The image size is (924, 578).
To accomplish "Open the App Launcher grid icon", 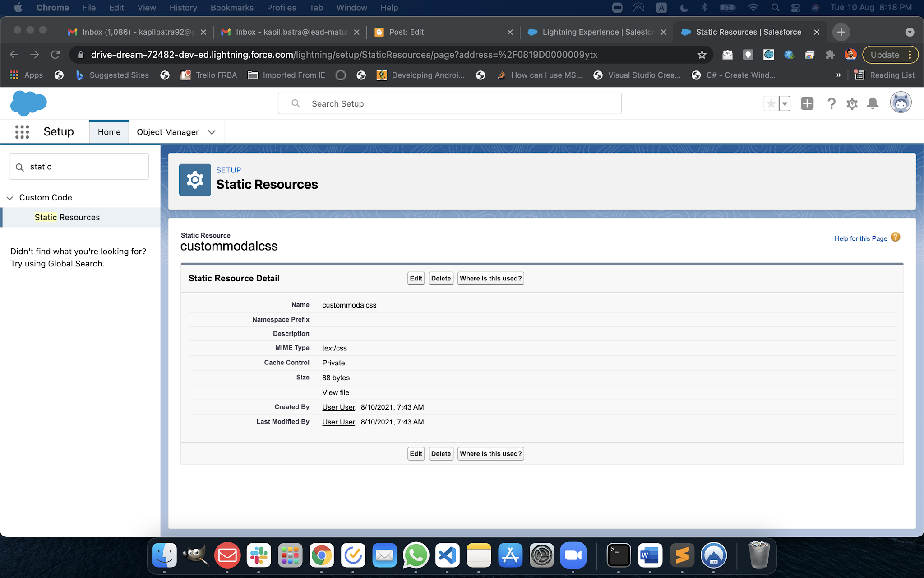I will click(x=22, y=131).
